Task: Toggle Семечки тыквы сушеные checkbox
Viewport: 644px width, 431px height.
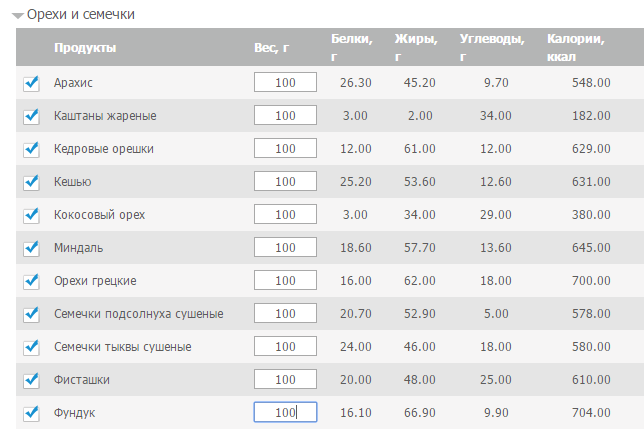Action: pyautogui.click(x=31, y=347)
